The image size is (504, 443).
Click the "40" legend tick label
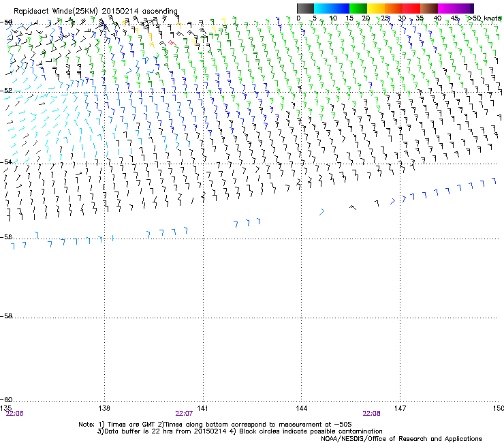(437, 18)
